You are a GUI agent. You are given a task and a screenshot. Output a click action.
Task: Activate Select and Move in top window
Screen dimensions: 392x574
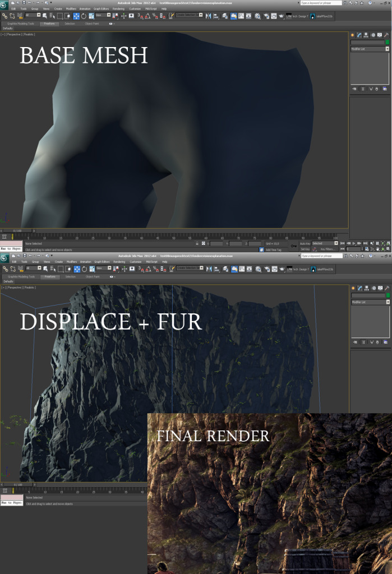pyautogui.click(x=76, y=16)
